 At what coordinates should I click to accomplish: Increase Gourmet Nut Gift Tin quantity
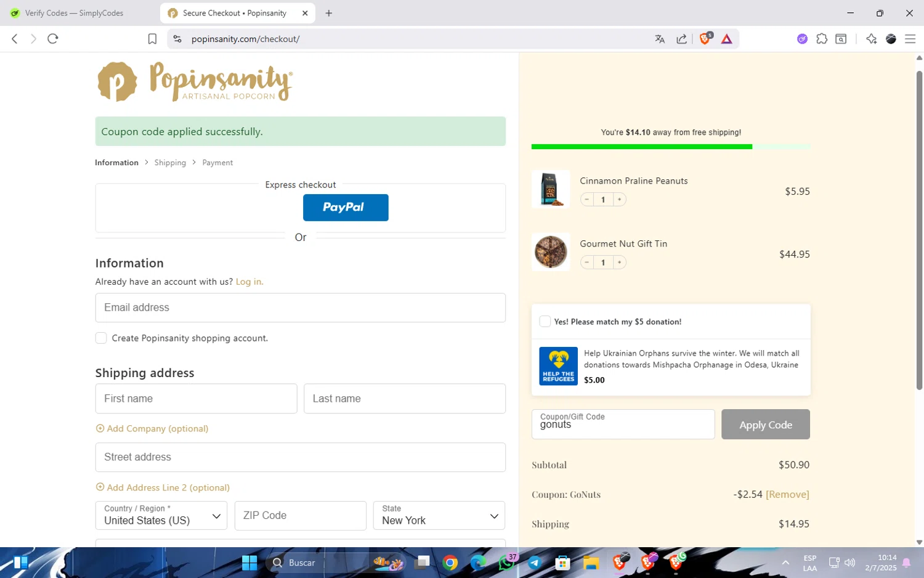coord(620,263)
